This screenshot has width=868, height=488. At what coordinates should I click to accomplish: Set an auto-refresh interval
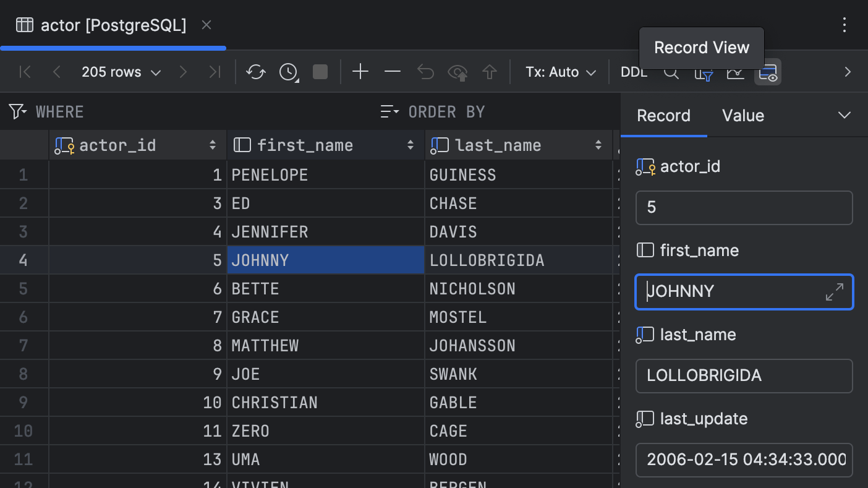point(287,72)
